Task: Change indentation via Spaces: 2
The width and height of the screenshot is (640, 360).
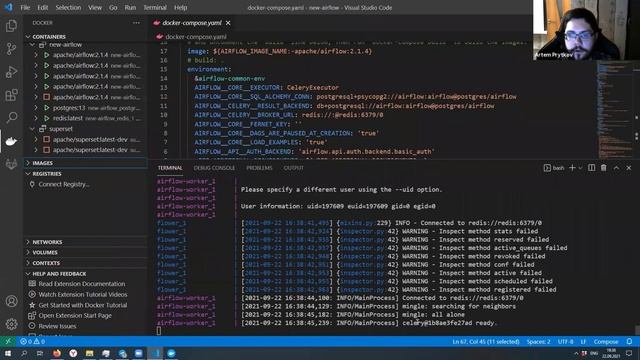Action: tap(538, 342)
